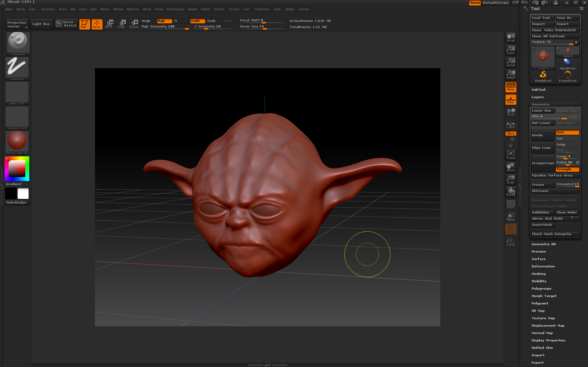Click the Scroll canvas icon
Screen dimensions: 588x367
point(511,37)
